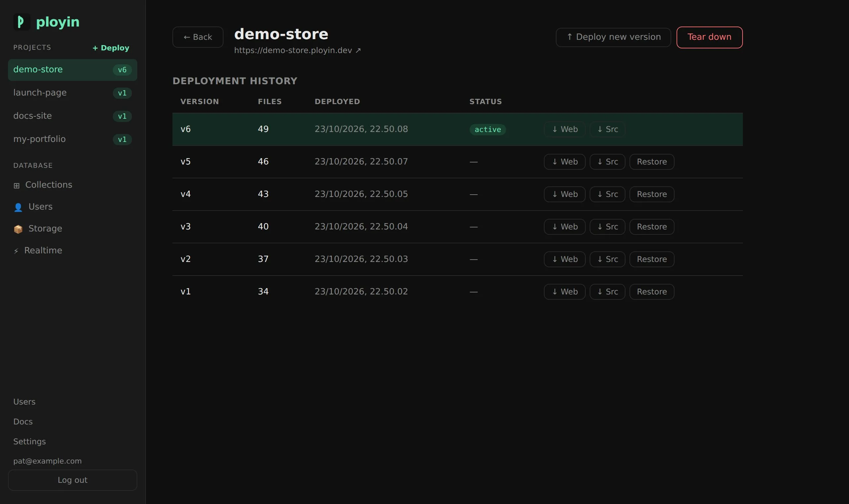Click the v6 badge beside demo-store

click(122, 70)
